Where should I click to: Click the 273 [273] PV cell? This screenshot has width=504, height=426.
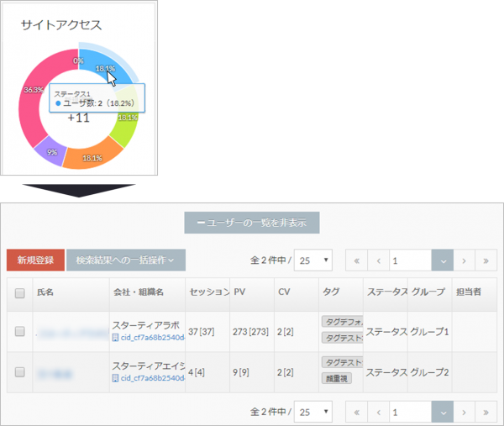250,332
